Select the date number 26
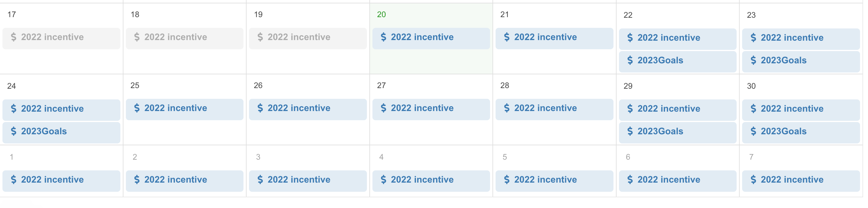The width and height of the screenshot is (868, 208). coord(258,85)
